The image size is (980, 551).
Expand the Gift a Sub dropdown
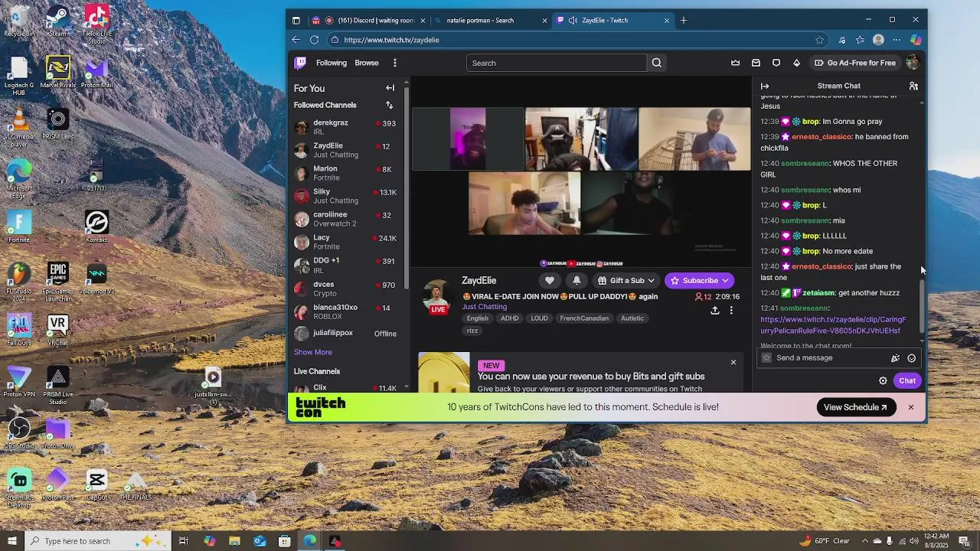(x=626, y=280)
